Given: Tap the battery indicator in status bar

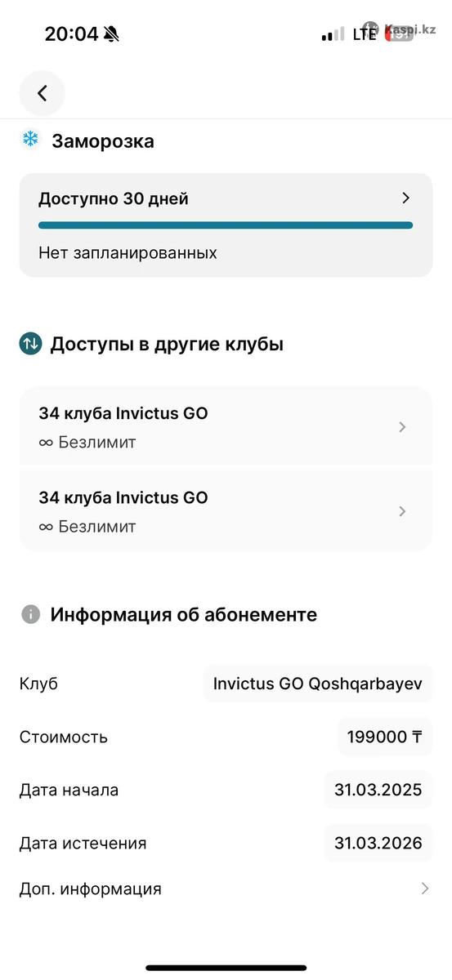Looking at the screenshot, I should click(x=399, y=34).
